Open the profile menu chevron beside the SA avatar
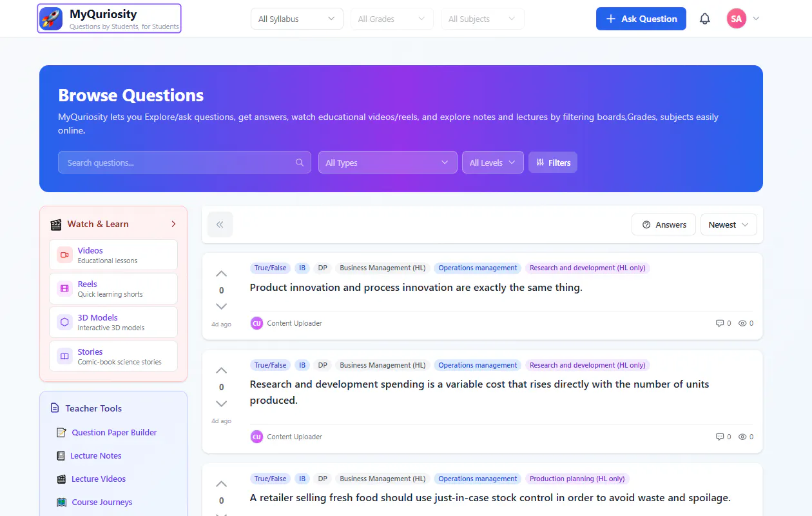The height and width of the screenshot is (516, 812). click(756, 19)
